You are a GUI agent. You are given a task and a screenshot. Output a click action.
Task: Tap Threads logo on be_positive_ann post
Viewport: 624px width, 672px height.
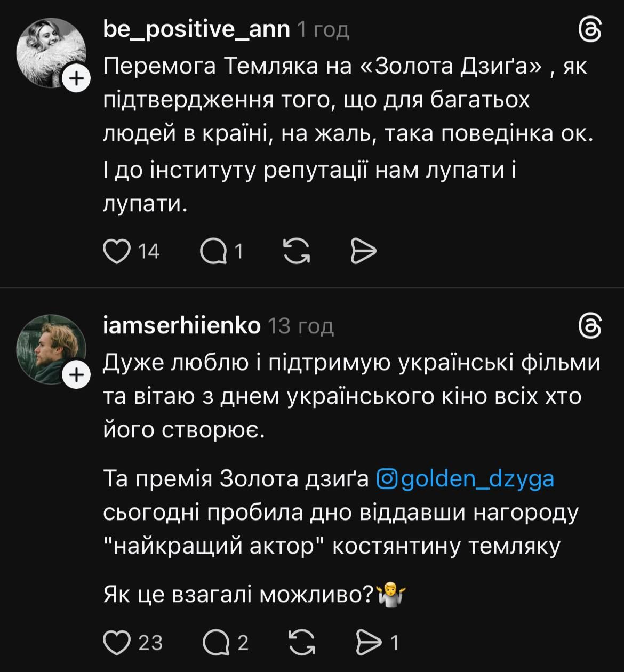point(590,30)
